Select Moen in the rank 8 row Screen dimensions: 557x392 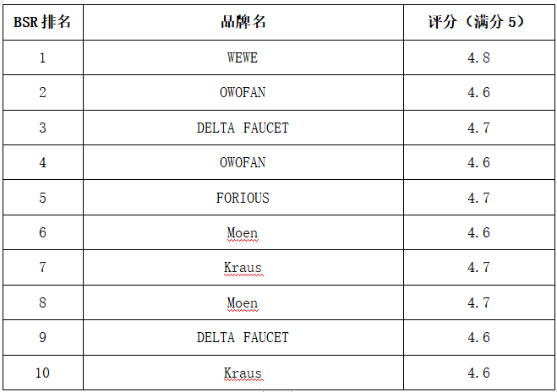(x=243, y=302)
